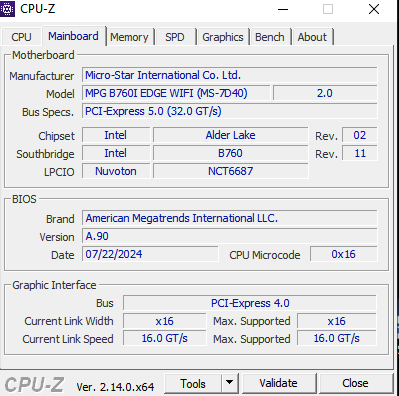Select the SPD tab

[x=175, y=37]
